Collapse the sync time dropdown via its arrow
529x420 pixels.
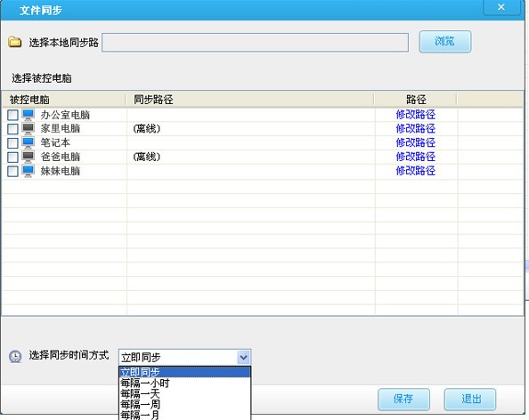click(244, 358)
